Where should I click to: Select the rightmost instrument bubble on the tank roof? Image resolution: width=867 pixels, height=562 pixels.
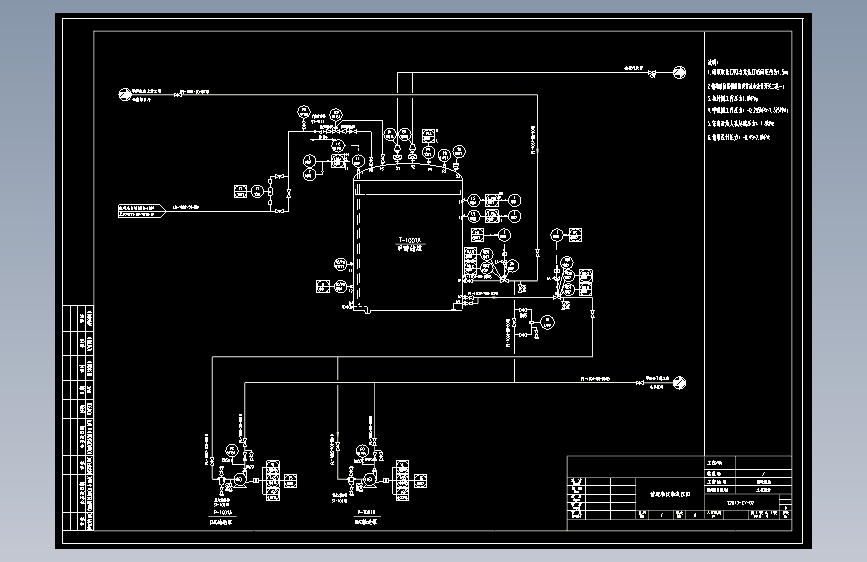click(459, 152)
